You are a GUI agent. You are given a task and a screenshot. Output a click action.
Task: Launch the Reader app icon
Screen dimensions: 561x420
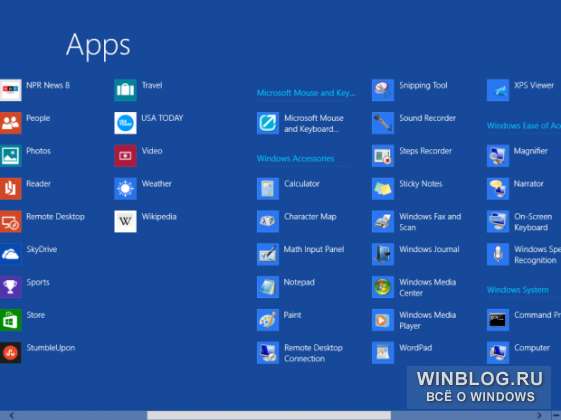tap(10, 189)
